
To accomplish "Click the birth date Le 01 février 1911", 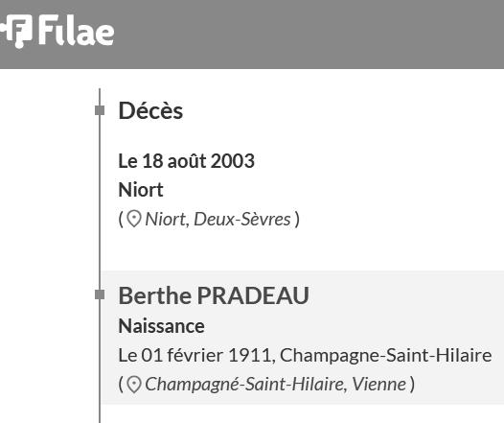I will (x=195, y=356).
